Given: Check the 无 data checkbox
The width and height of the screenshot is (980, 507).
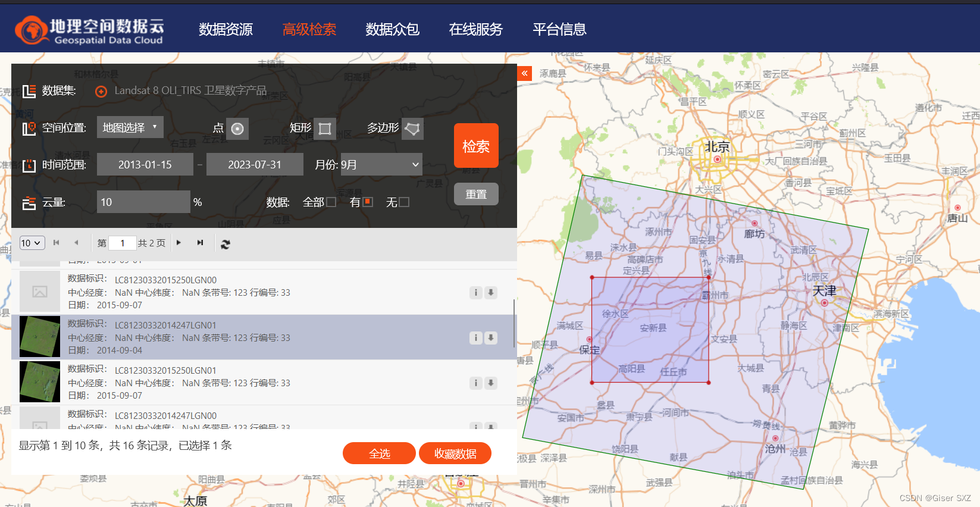Looking at the screenshot, I should 404,202.
